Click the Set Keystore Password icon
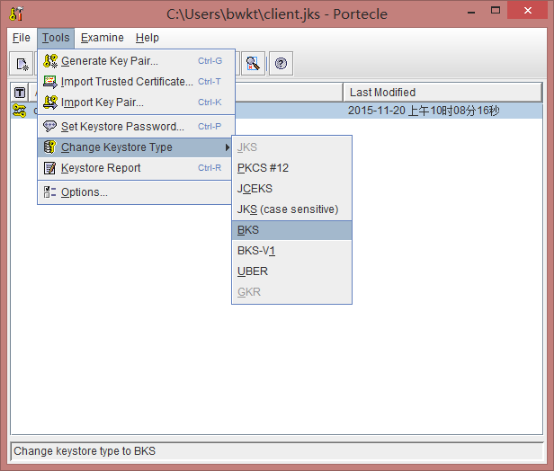 (49, 126)
